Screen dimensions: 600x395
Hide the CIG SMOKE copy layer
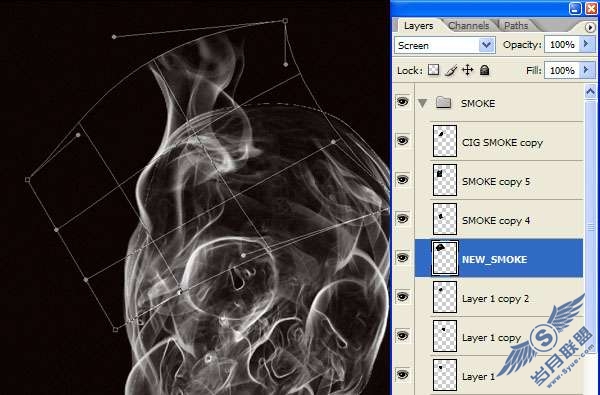402,141
